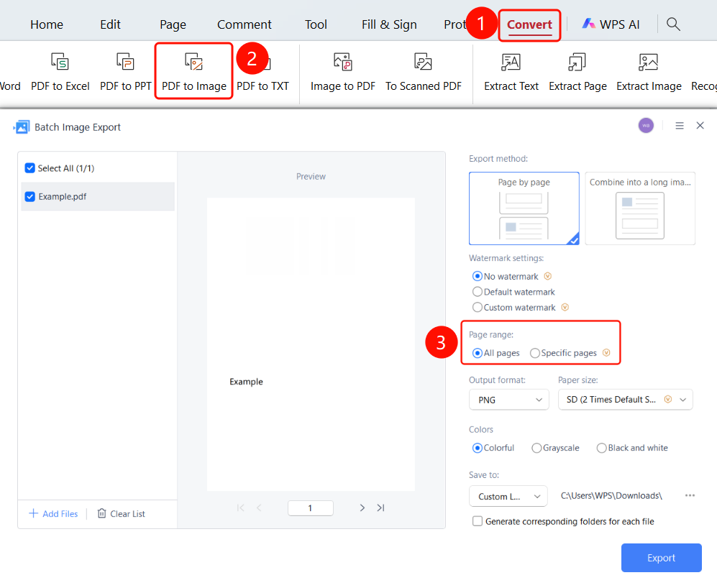This screenshot has height=588, width=717.
Task: Open the Custom Location save dropdown
Action: [508, 496]
